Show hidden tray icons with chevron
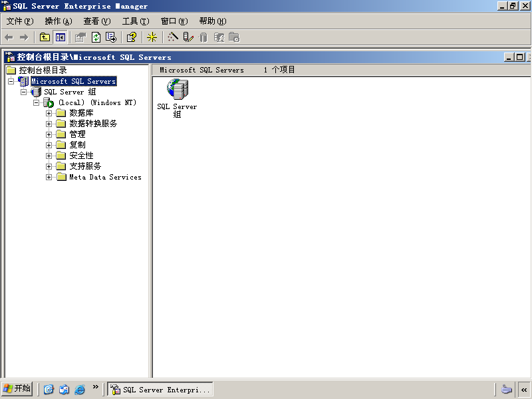This screenshot has height=399, width=532. pyautogui.click(x=524, y=390)
